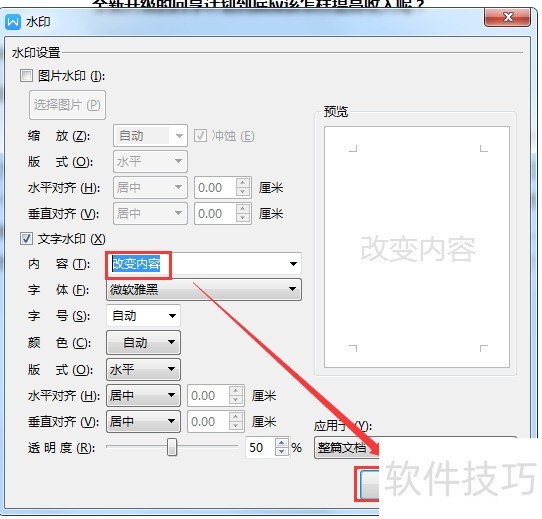542x519 pixels.
Task: Open the font size (字号) dropdown
Action: click(x=143, y=315)
